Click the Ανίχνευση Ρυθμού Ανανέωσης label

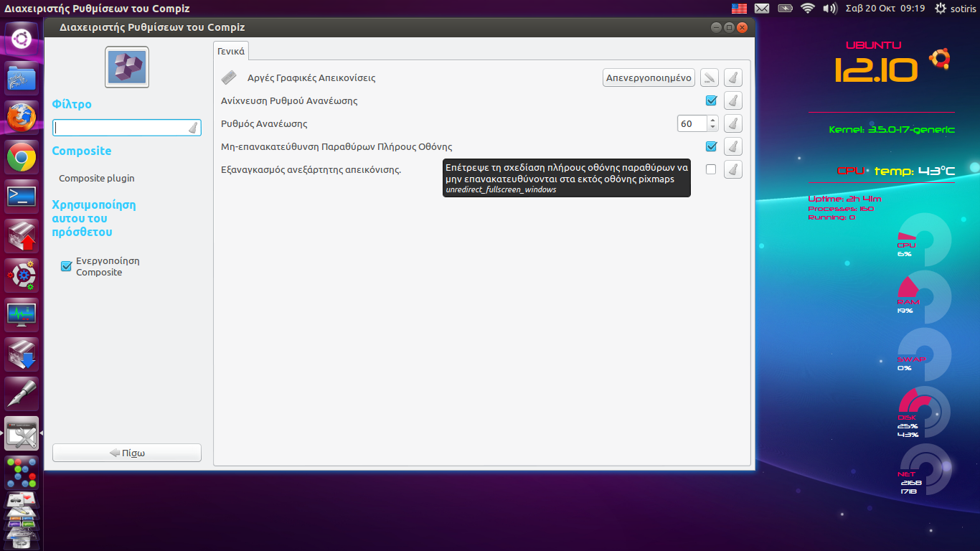click(289, 100)
